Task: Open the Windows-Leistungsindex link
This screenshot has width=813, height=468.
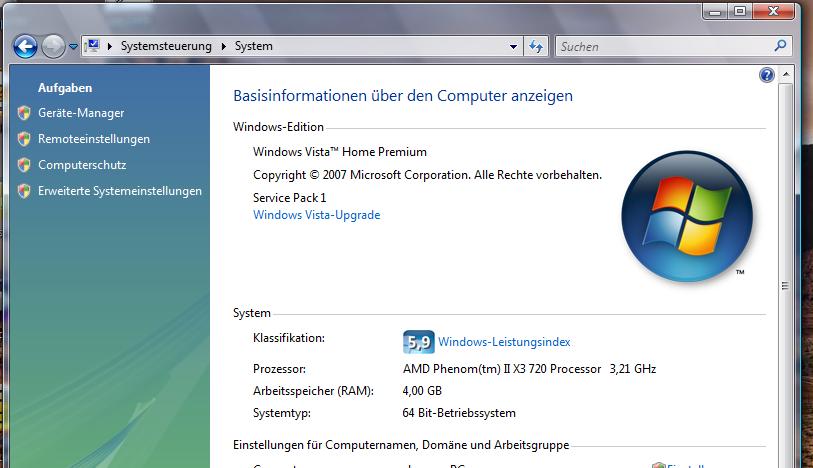Action: pyautogui.click(x=504, y=342)
